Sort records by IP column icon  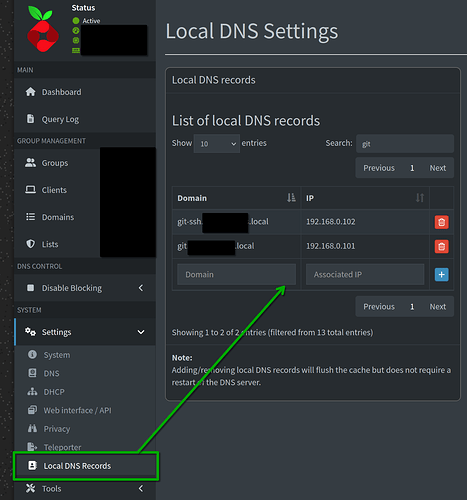click(x=420, y=198)
